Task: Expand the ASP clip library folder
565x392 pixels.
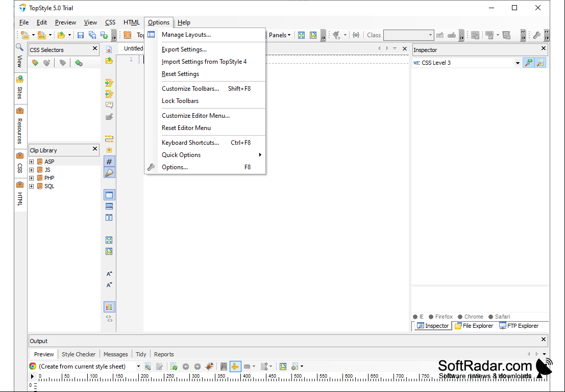Action: pos(32,162)
